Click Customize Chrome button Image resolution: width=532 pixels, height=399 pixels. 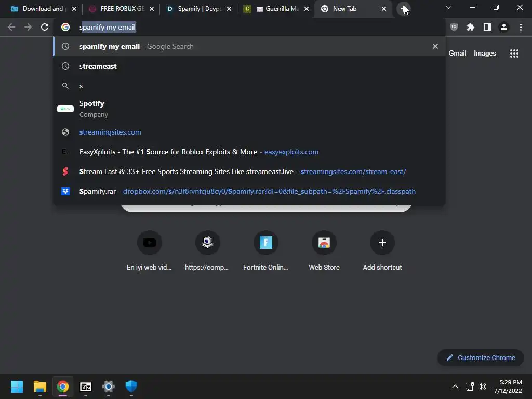481,357
